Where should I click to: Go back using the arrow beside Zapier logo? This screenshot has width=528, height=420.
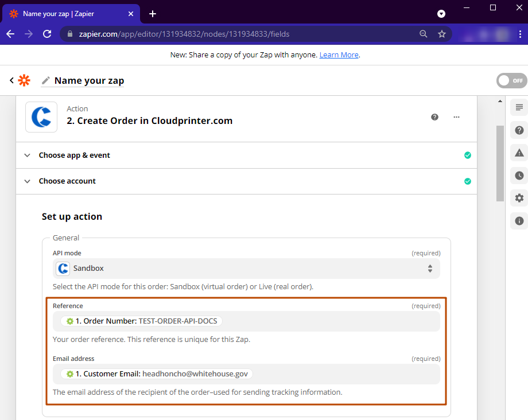pos(12,80)
